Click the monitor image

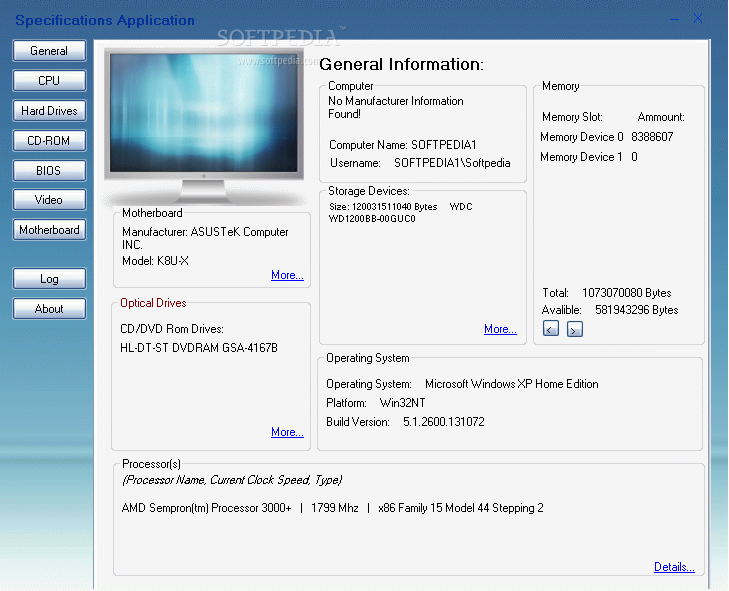[204, 126]
